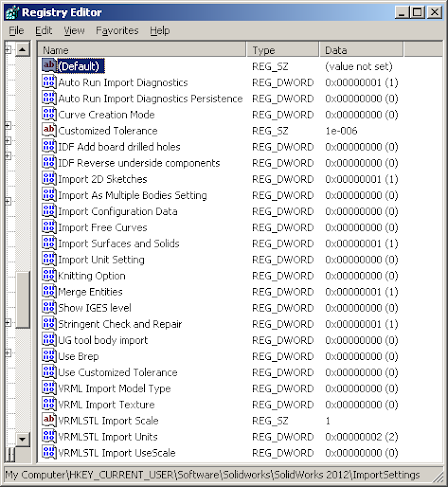Click the tree pane scroll down arrow

pos(23,439)
